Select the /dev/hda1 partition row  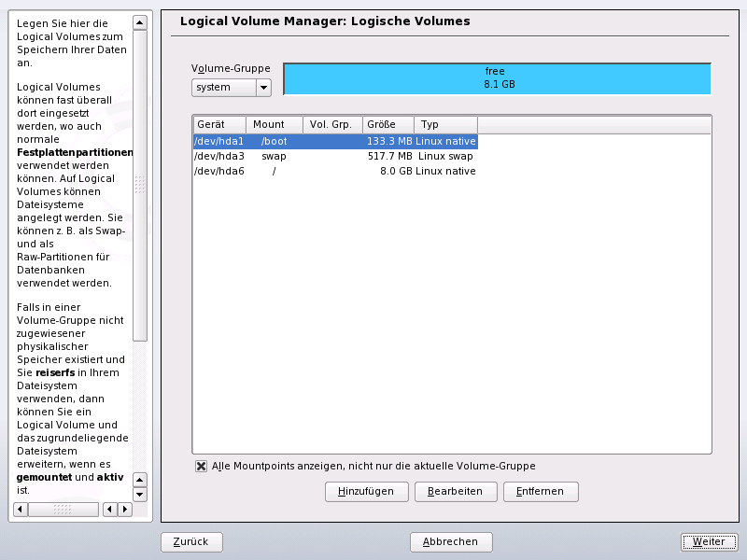click(280, 141)
